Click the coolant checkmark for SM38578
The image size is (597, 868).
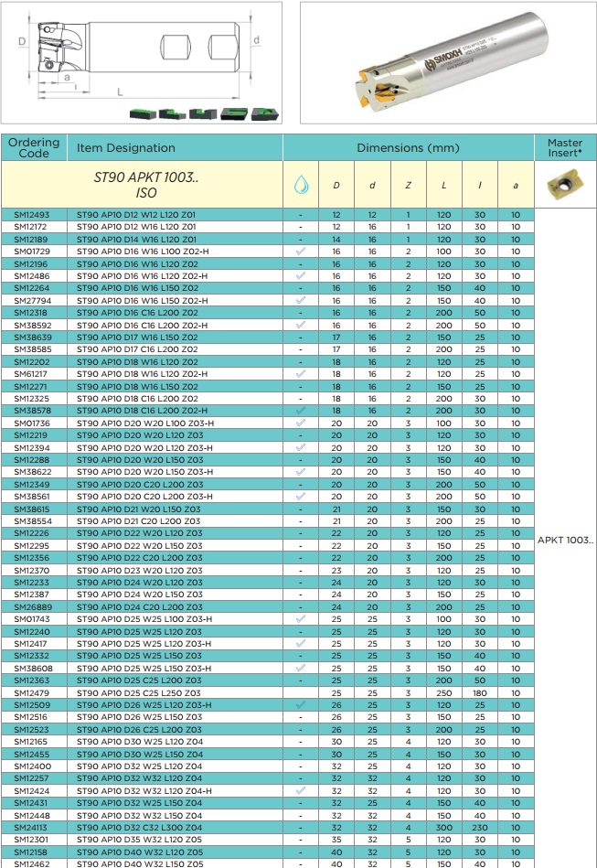click(x=301, y=411)
